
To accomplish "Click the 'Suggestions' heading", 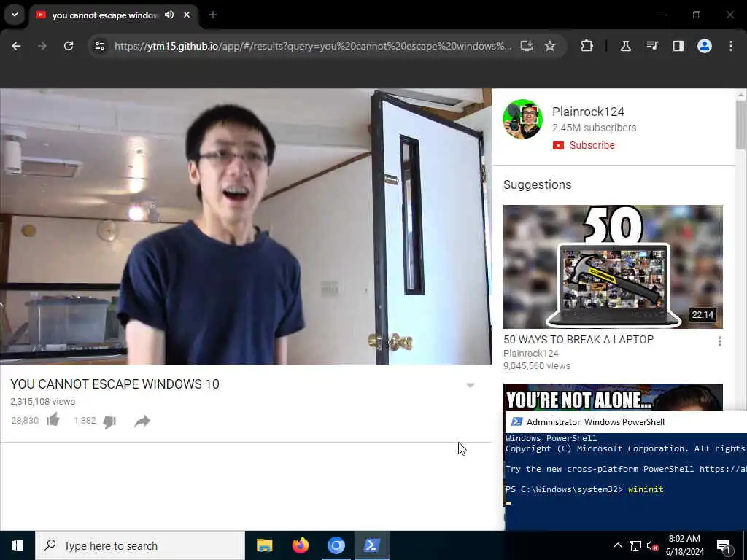I will click(538, 184).
